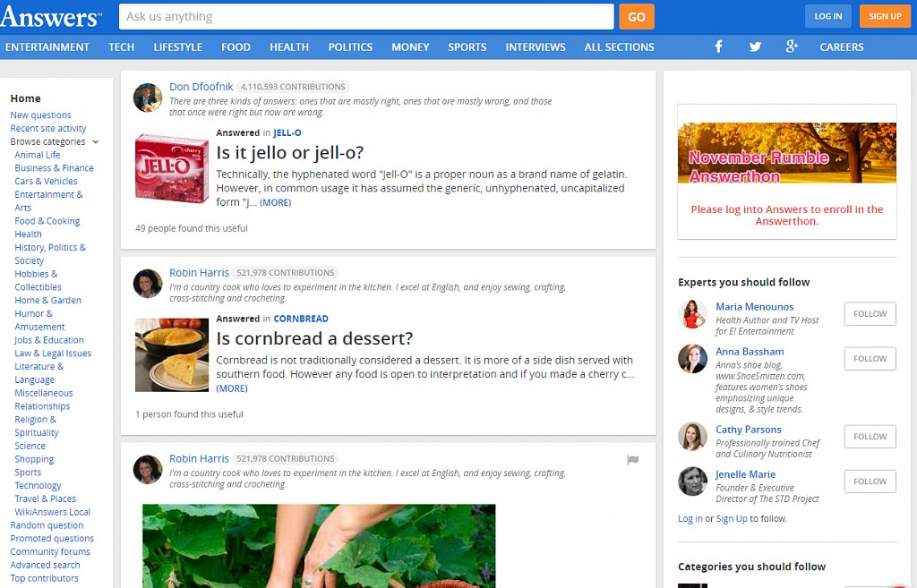Open Community forums link
Image resolution: width=917 pixels, height=588 pixels.
50,552
